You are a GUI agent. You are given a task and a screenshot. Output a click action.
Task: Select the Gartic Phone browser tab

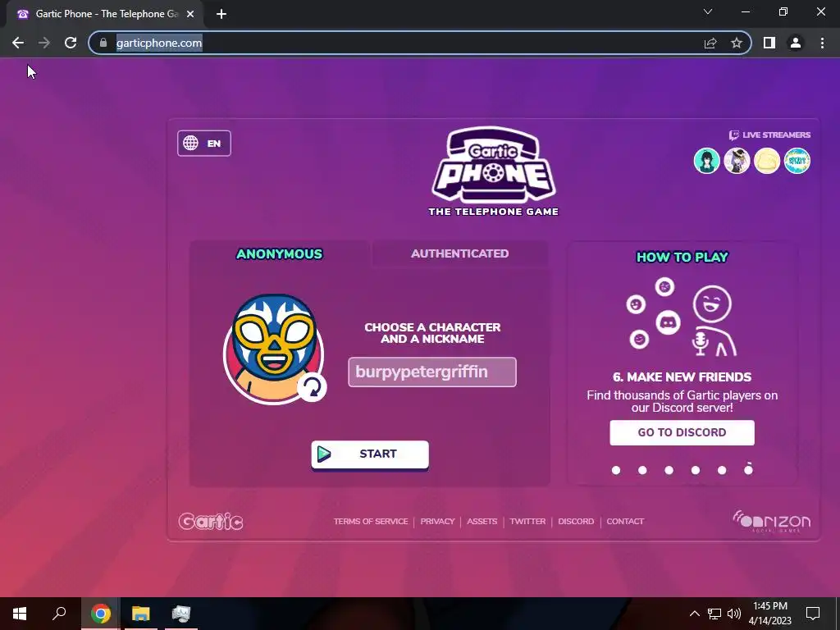[104, 14]
